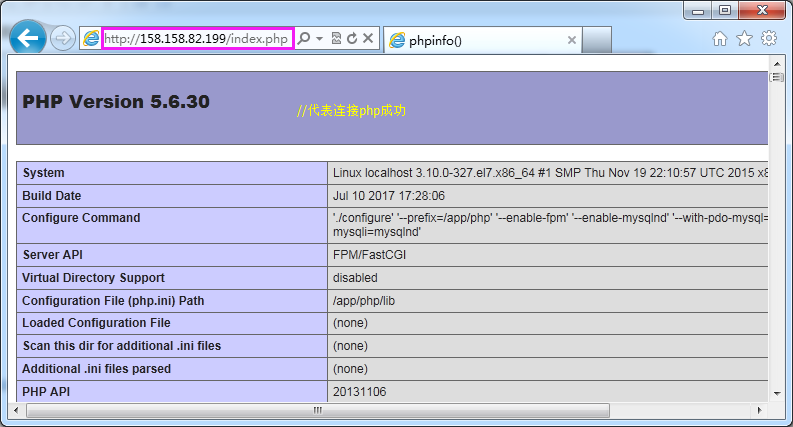Click the 'Virtual Directory Support' label

point(93,278)
